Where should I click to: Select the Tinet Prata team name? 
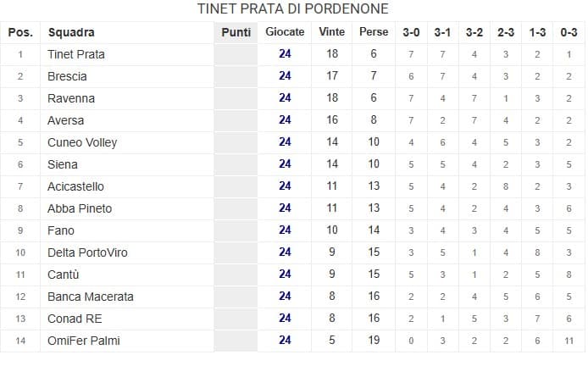click(x=76, y=54)
